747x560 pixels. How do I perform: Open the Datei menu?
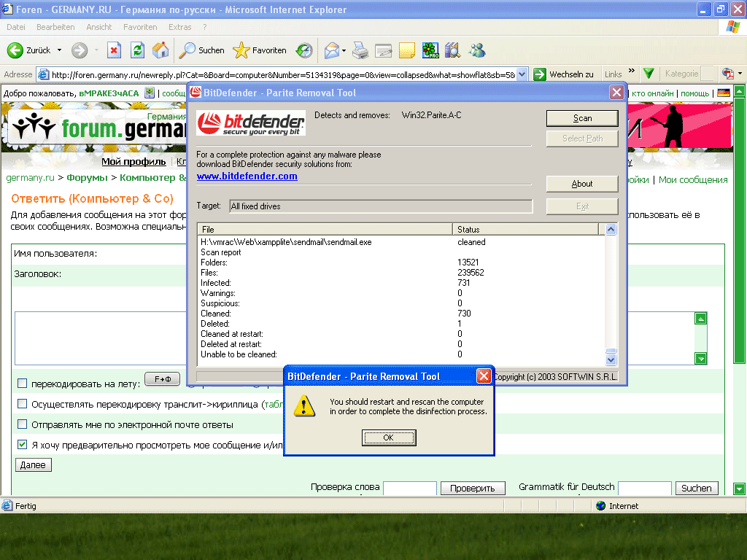coord(16,27)
